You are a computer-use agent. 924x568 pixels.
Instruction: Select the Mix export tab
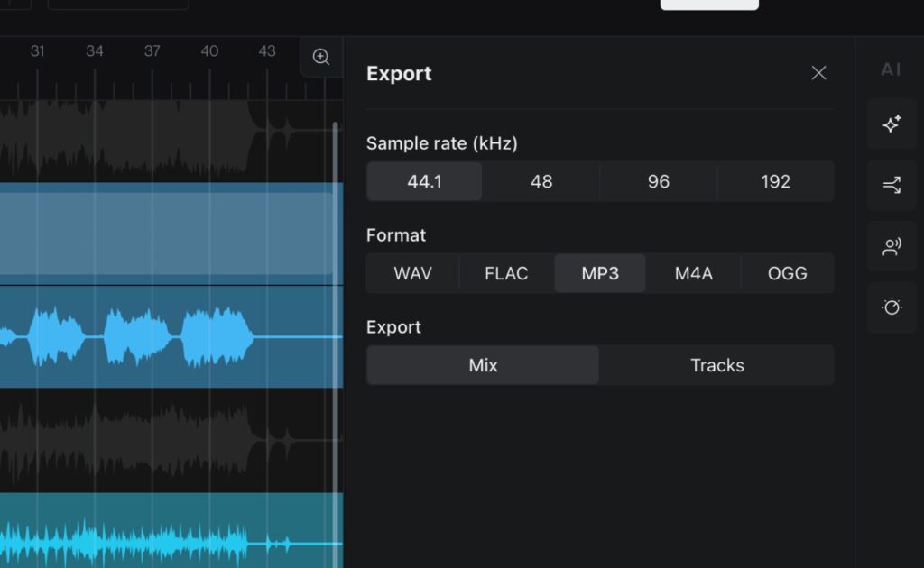tap(483, 365)
